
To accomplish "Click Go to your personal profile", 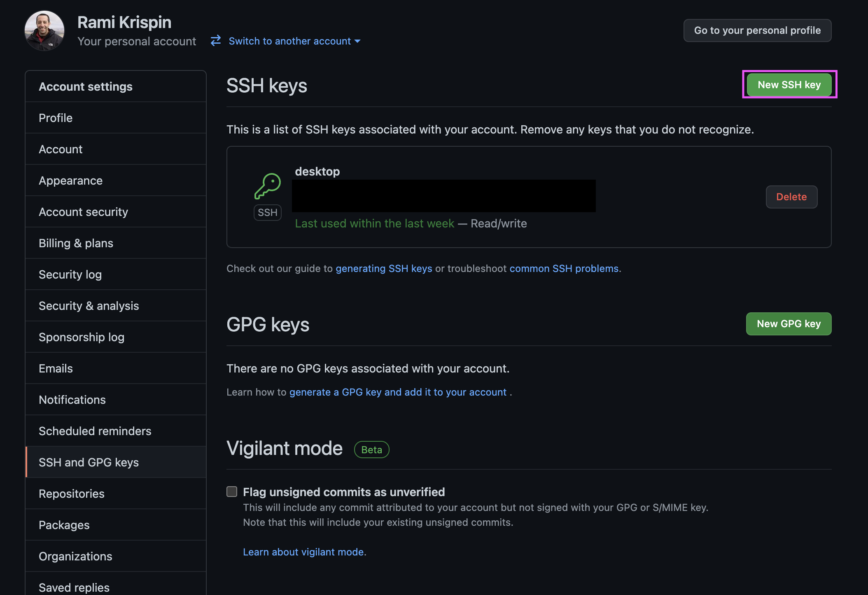I will coord(757,30).
